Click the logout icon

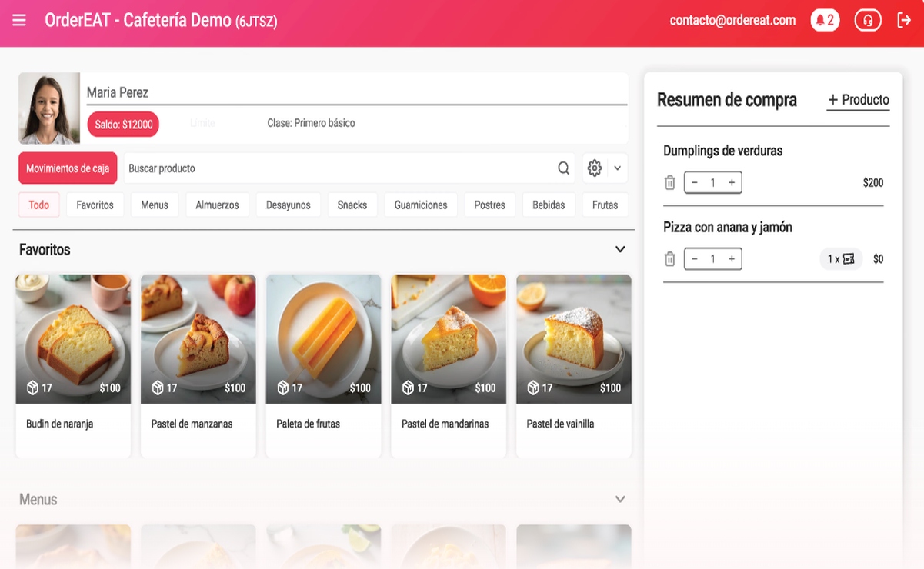pyautogui.click(x=904, y=21)
